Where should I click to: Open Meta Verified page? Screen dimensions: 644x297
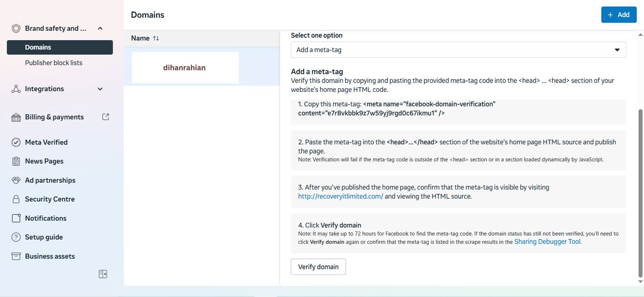tap(46, 142)
